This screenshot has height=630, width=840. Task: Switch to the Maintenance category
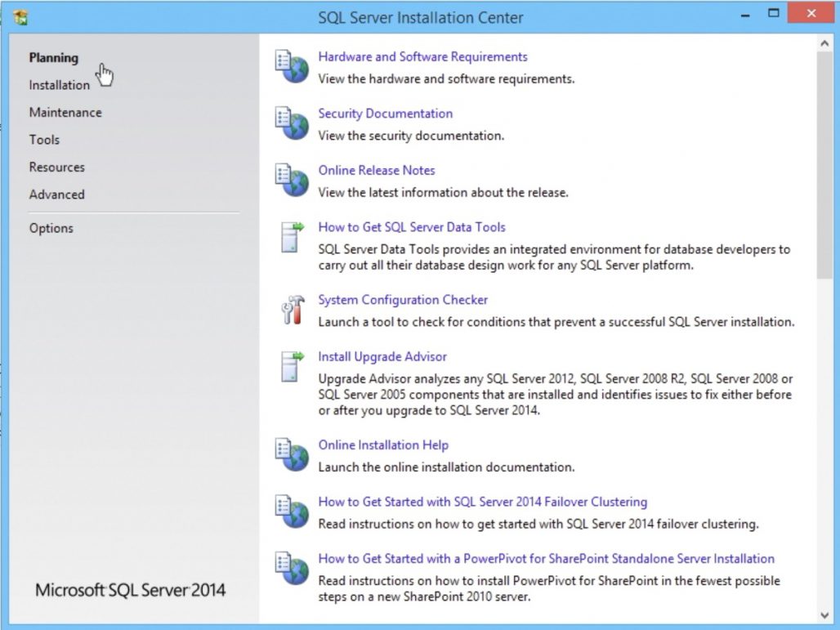[65, 113]
